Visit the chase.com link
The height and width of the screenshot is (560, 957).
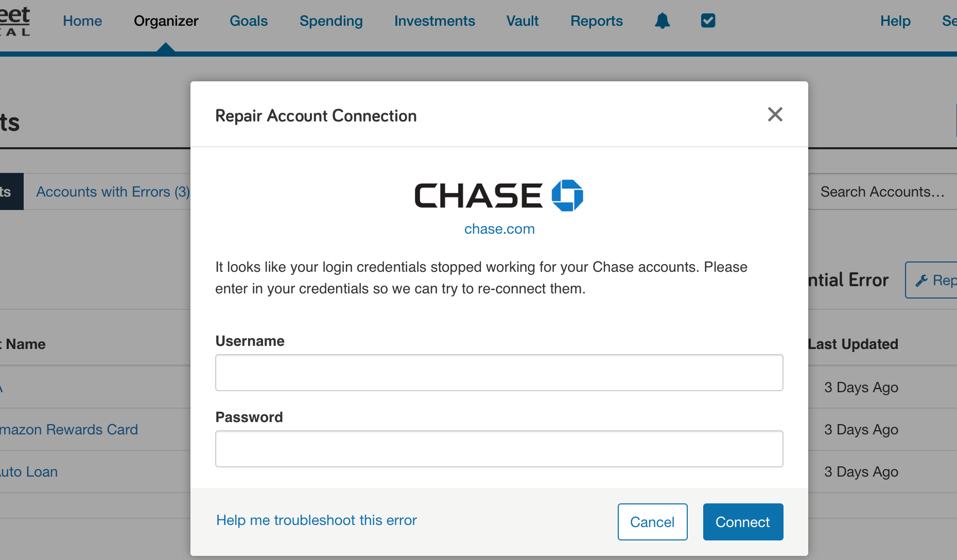point(499,229)
